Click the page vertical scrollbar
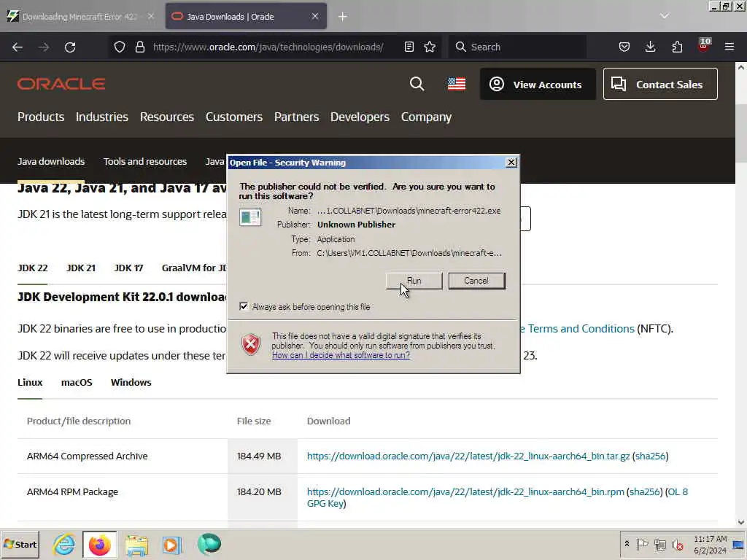Screen dimensions: 747x560 coord(741,294)
